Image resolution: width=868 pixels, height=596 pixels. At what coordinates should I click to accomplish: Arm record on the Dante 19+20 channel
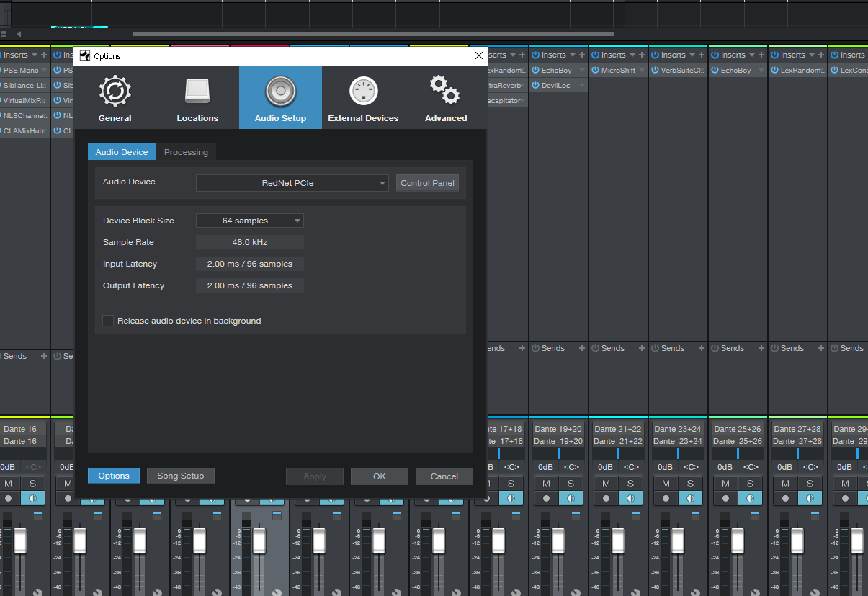coord(547,498)
